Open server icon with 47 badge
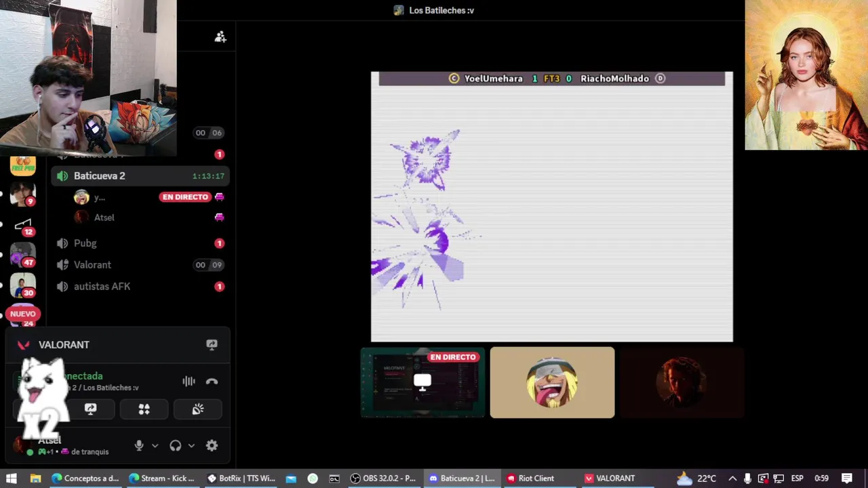 tap(22, 254)
